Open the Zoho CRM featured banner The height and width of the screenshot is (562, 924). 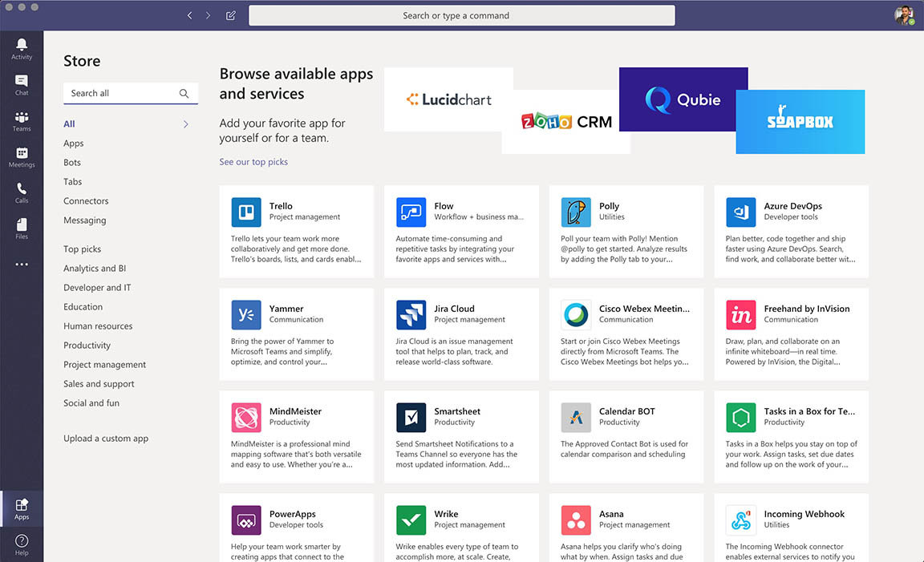click(565, 121)
